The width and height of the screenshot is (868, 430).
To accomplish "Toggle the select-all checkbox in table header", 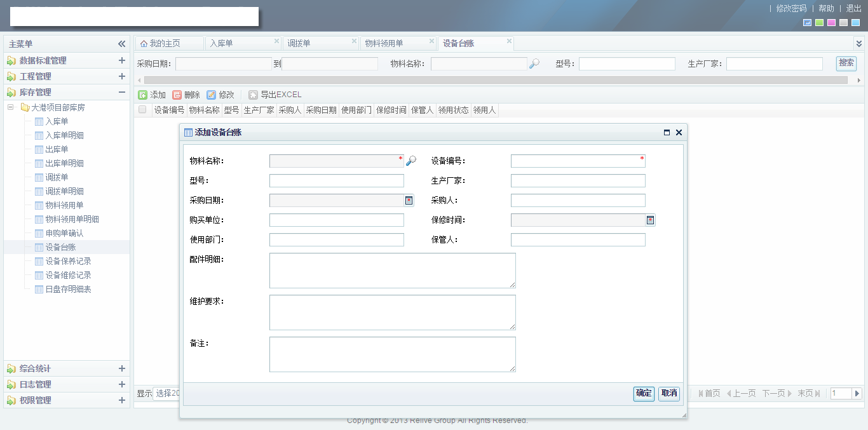I will [142, 110].
